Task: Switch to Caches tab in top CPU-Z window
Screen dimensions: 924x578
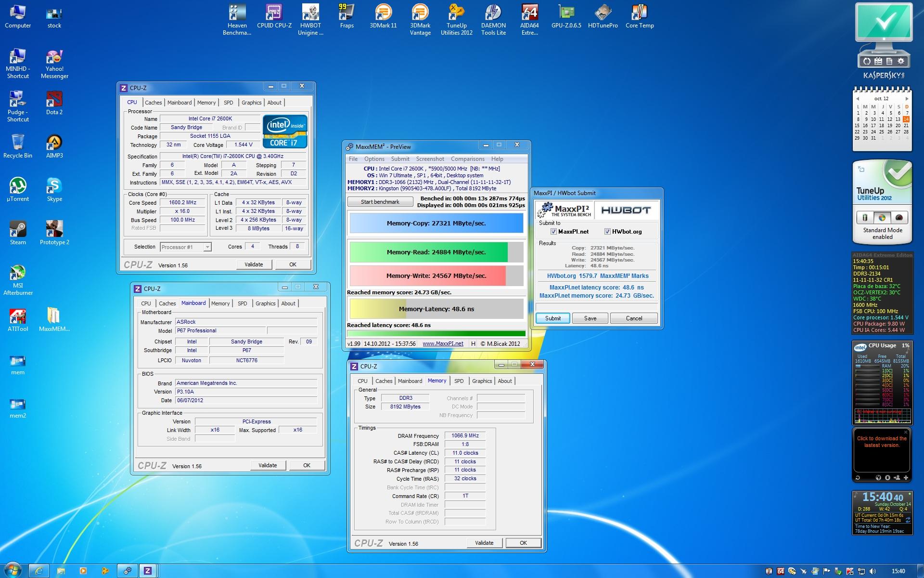Action: pos(153,103)
